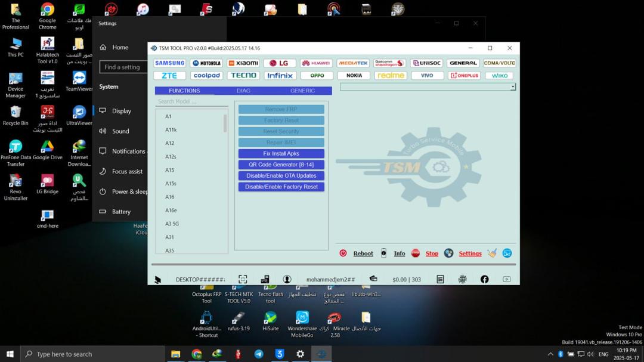Click Disable/Enable Factory Reset button
The image size is (644, 362).
pos(281,187)
